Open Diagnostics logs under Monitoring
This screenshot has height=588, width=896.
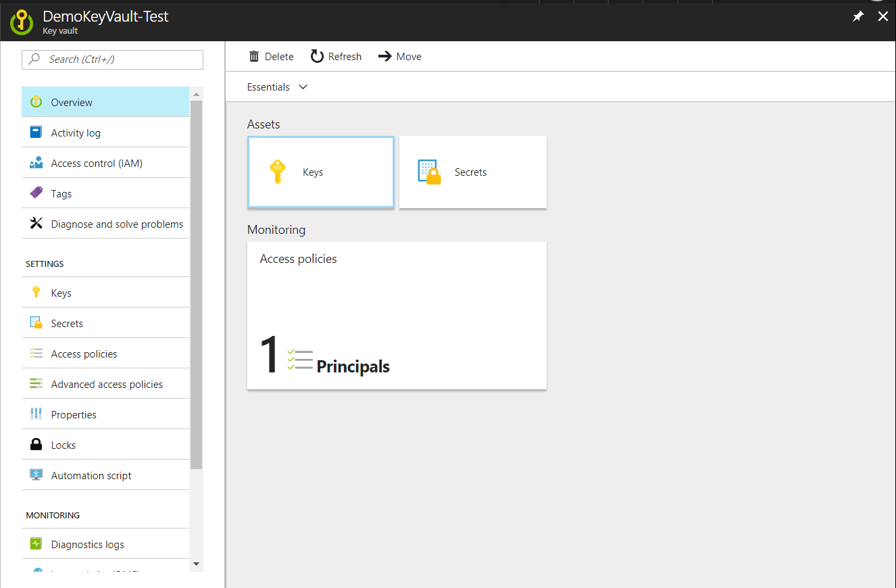click(105, 544)
